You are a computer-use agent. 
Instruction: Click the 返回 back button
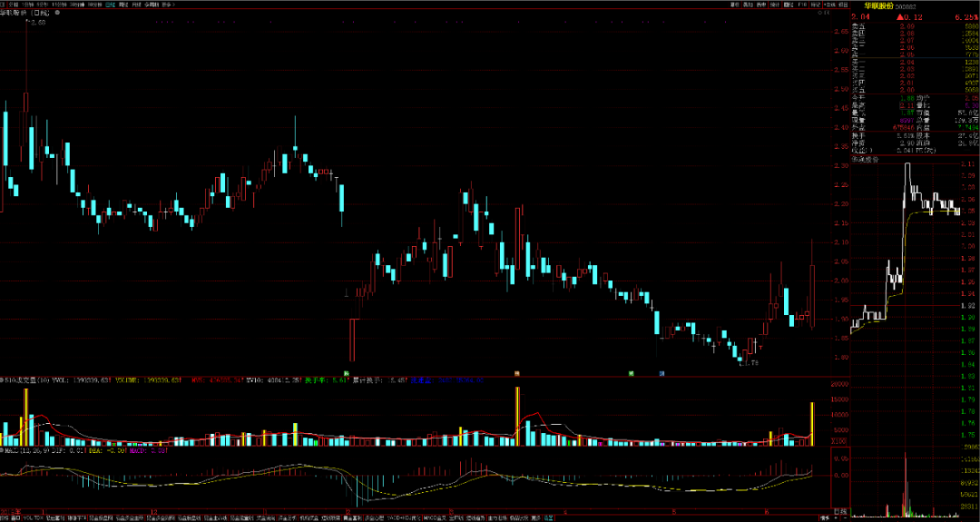(x=843, y=5)
